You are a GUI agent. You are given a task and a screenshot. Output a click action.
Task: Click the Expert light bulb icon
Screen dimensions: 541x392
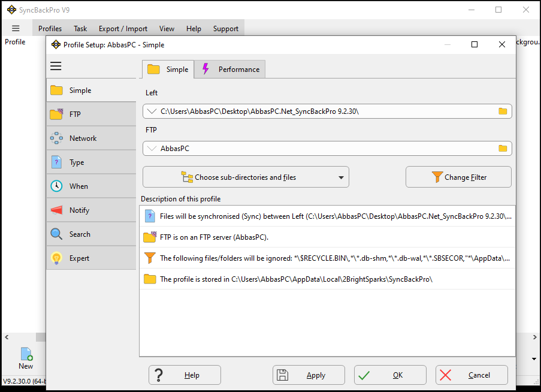point(56,258)
